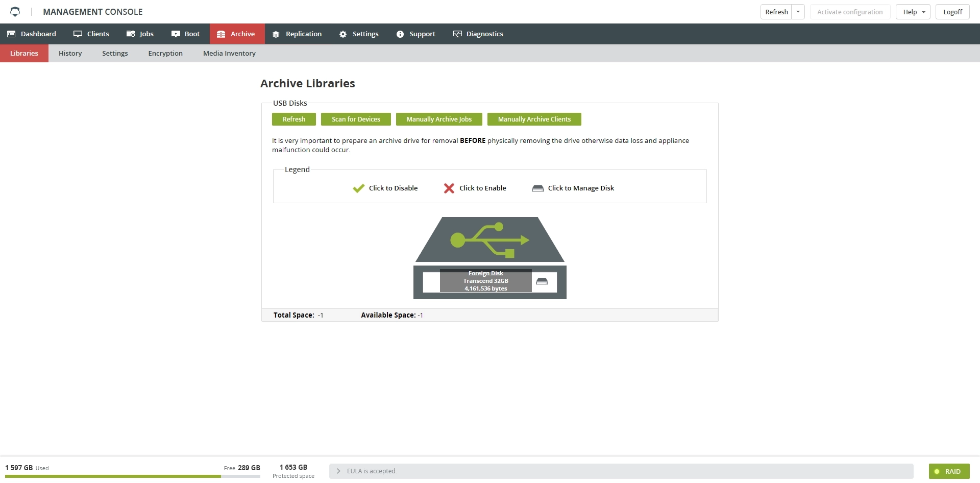The width and height of the screenshot is (980, 483).
Task: Switch to the Encryption tab
Action: tap(165, 53)
